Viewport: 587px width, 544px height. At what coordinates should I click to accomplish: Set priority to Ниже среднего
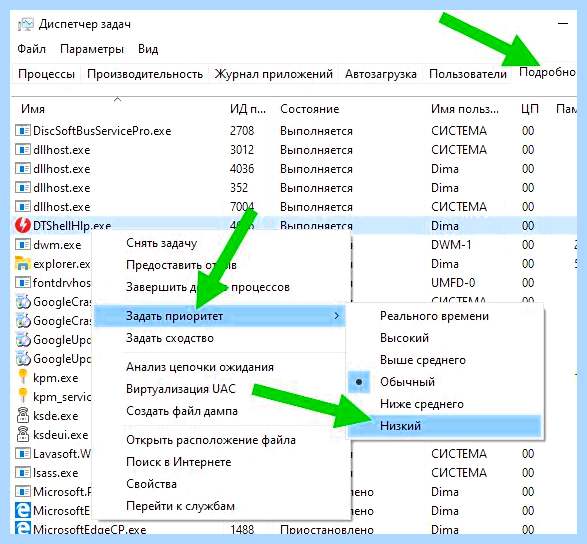(x=445, y=404)
